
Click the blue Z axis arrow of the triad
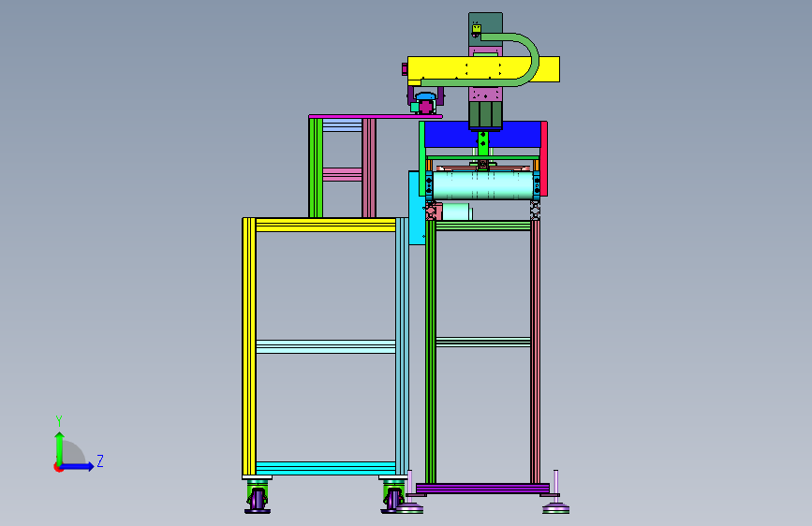tap(78, 466)
